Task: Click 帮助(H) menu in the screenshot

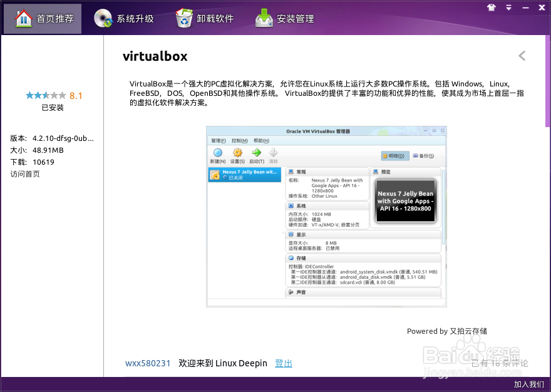Action: 262,141
